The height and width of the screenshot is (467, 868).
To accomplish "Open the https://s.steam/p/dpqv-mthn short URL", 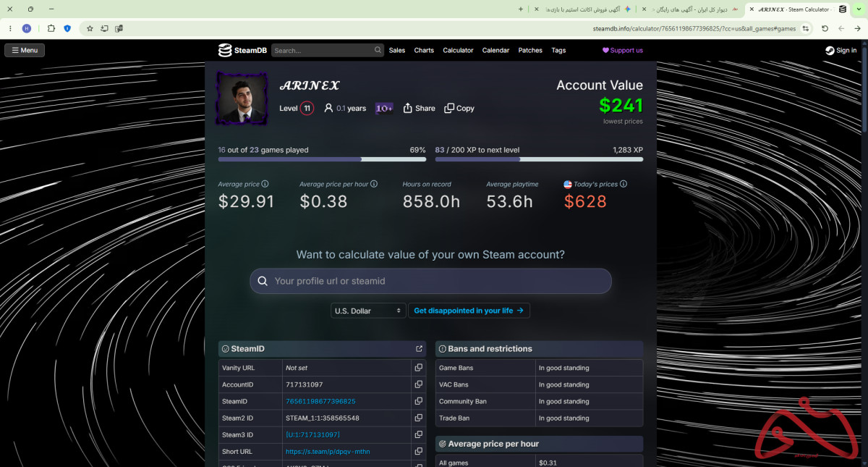I will coord(328,451).
